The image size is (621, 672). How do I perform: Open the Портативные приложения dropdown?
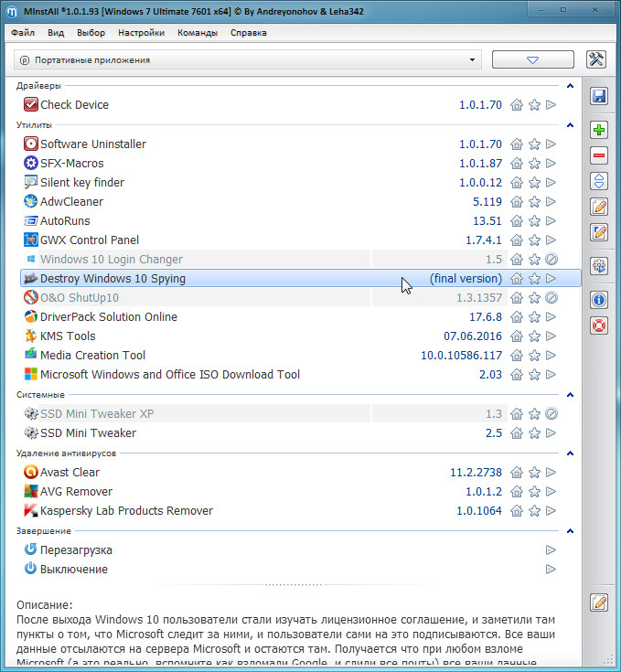(248, 60)
